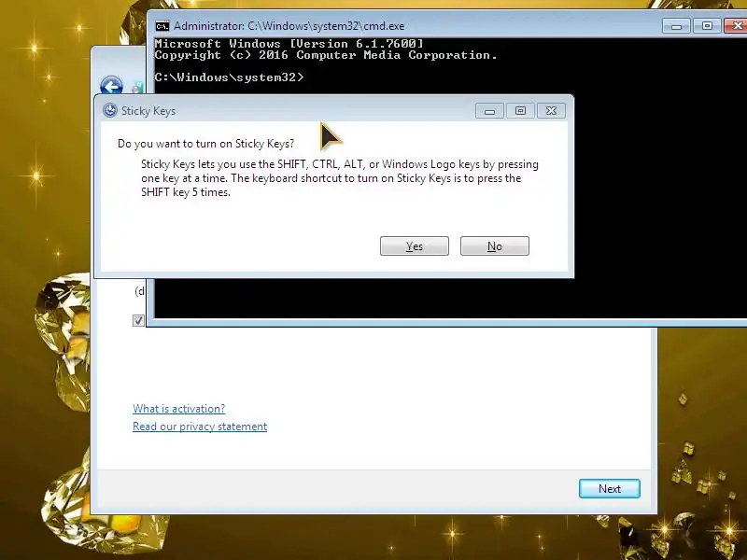
Task: Click the Sticky Keys title bar icon
Action: pos(110,110)
